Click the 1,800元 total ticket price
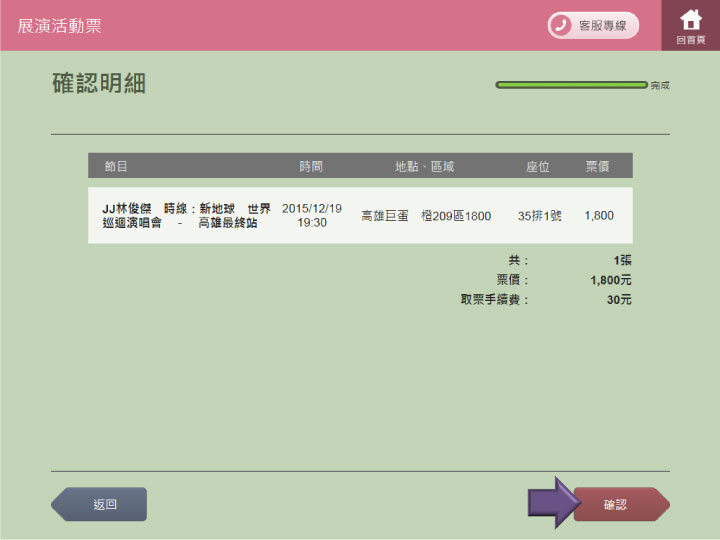The height and width of the screenshot is (540, 720). pyautogui.click(x=611, y=280)
